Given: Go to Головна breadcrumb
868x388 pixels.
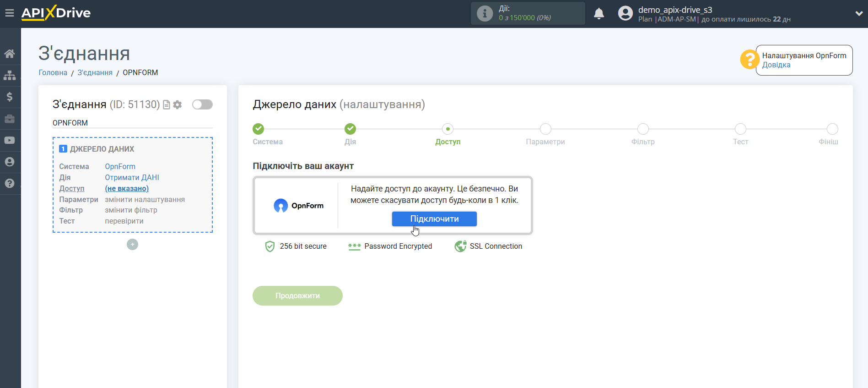Looking at the screenshot, I should (53, 72).
